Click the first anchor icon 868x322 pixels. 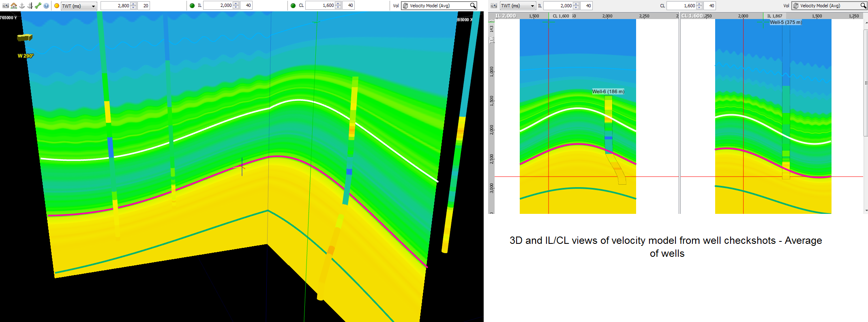(x=22, y=6)
